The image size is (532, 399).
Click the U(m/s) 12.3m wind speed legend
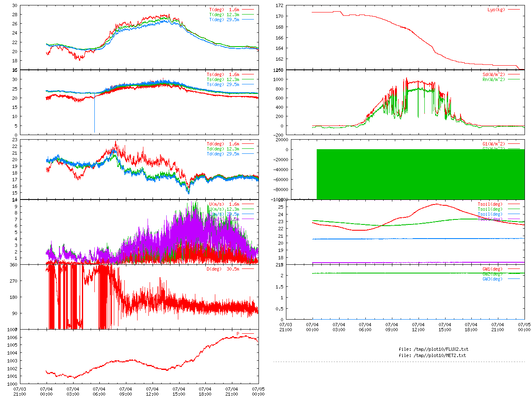224,209
